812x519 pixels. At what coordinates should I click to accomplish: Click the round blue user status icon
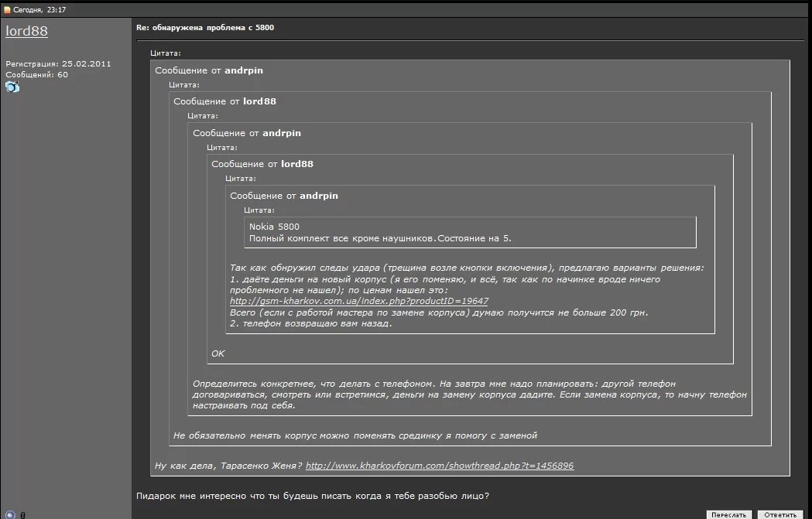[x=10, y=515]
